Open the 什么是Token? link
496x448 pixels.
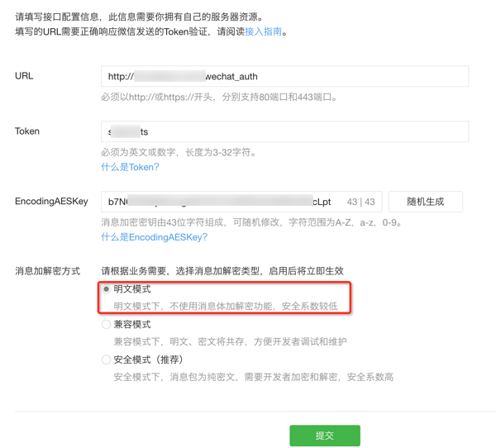(x=130, y=167)
